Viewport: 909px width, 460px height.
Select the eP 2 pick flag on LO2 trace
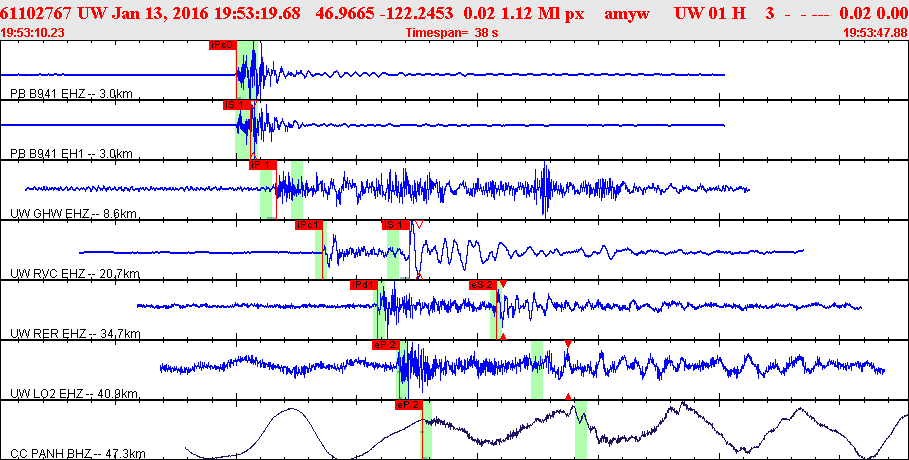click(386, 345)
